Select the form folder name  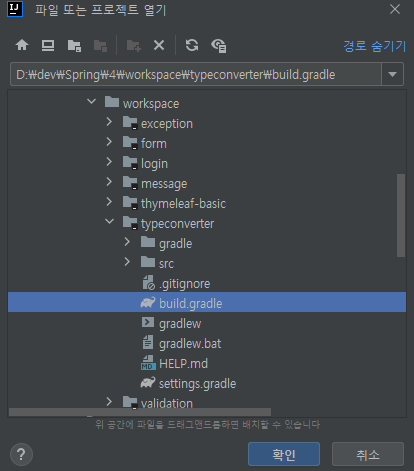point(154,143)
